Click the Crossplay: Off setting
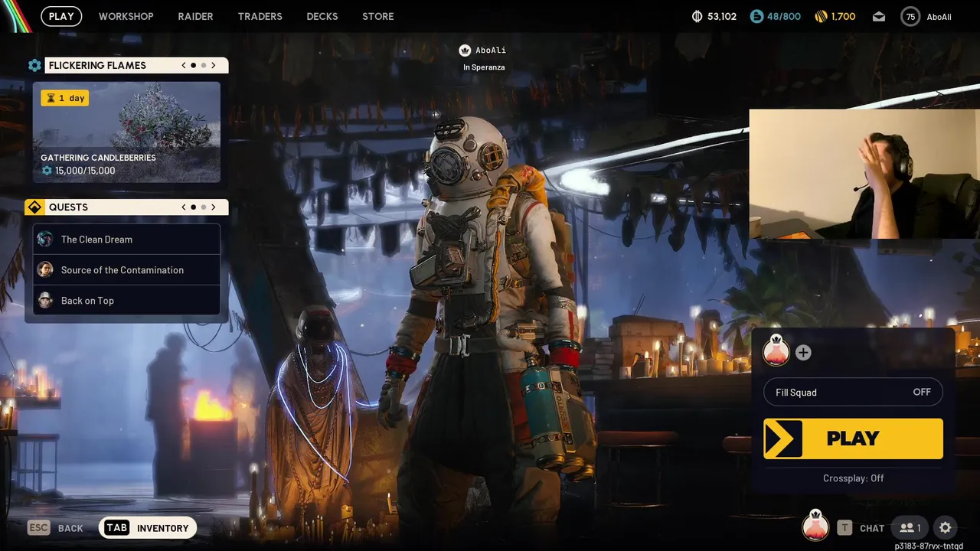Screen dimensions: 980x551 [853, 478]
